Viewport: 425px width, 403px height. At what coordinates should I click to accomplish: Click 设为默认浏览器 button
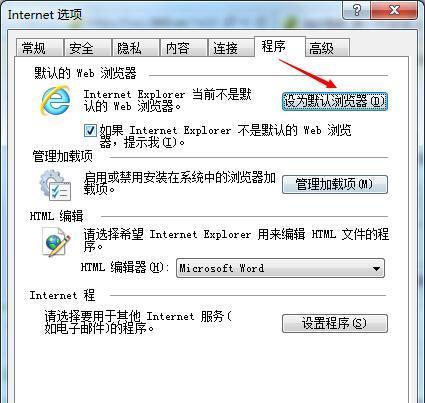(x=335, y=101)
